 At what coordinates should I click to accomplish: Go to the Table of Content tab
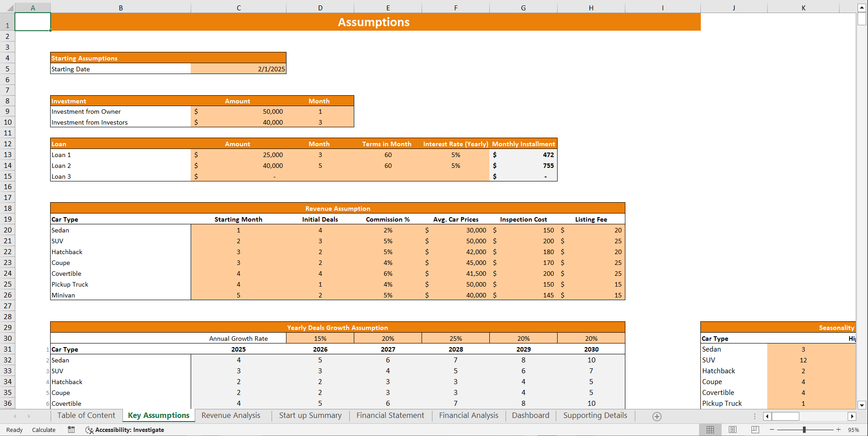click(x=86, y=415)
